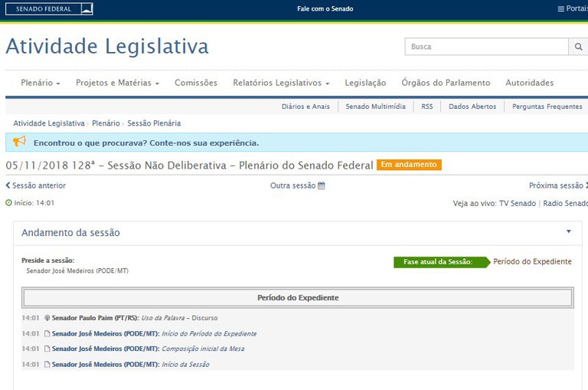Image resolution: width=588 pixels, height=390 pixels.
Task: Collapse the Andamento da sessão panel
Action: click(x=568, y=231)
